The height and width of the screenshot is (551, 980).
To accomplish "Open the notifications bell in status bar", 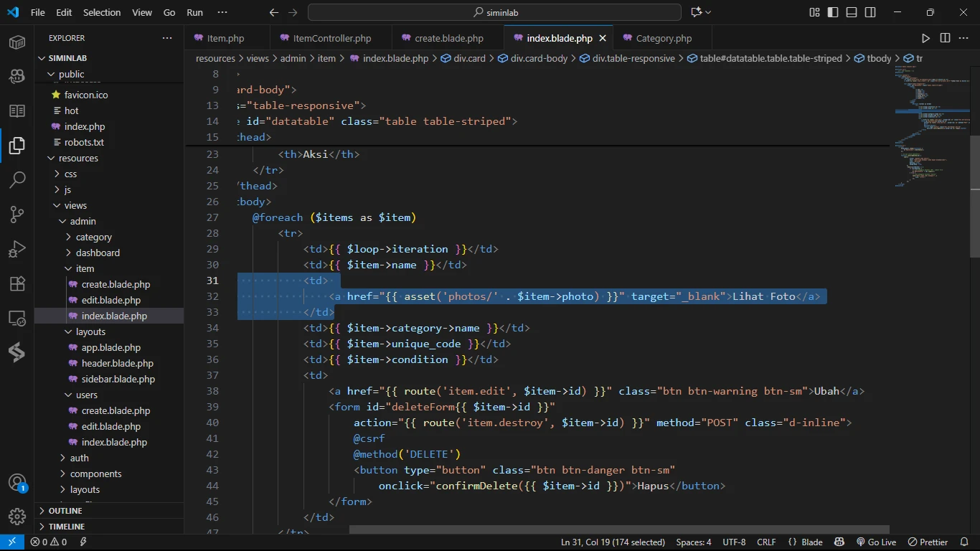I will (x=963, y=542).
